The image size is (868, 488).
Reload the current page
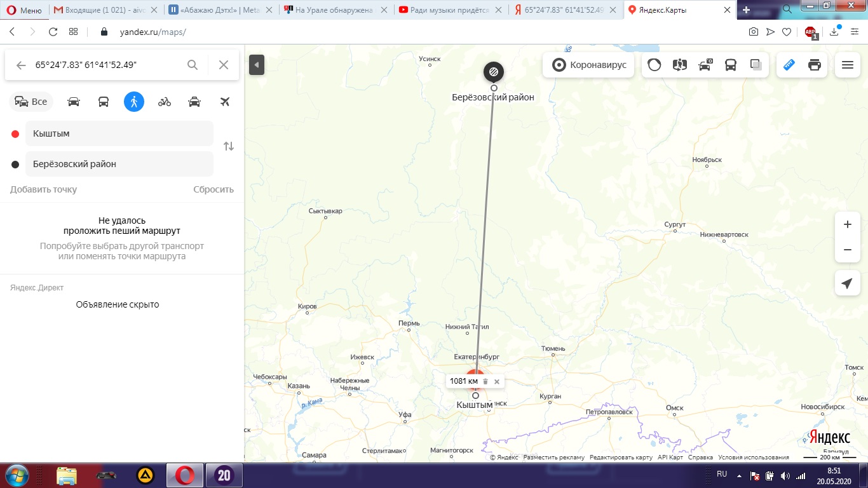point(53,32)
